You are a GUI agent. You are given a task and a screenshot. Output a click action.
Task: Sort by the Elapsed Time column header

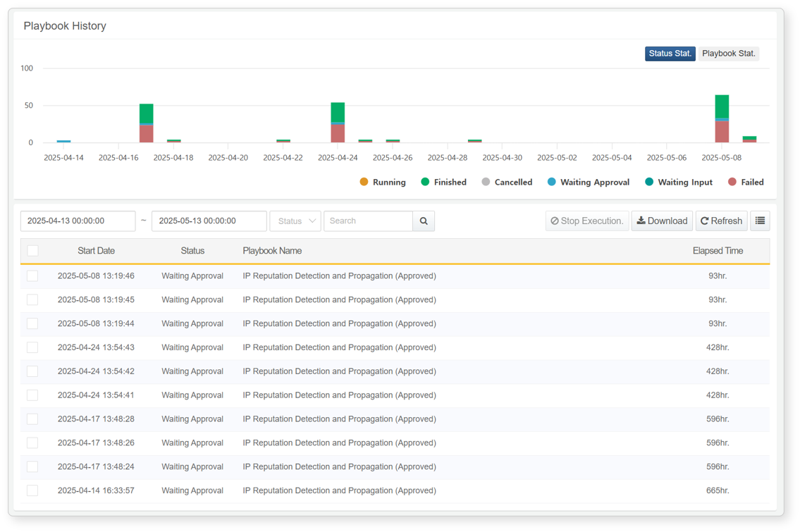718,250
